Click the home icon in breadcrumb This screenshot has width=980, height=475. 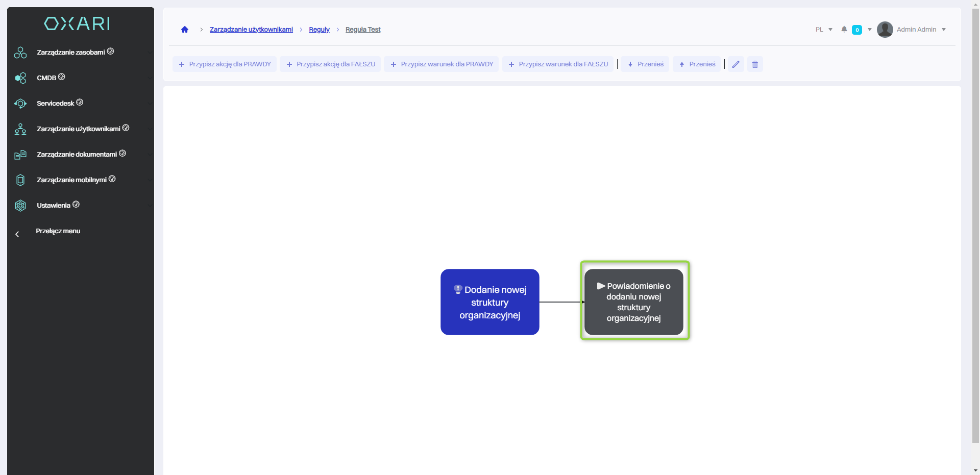point(185,30)
